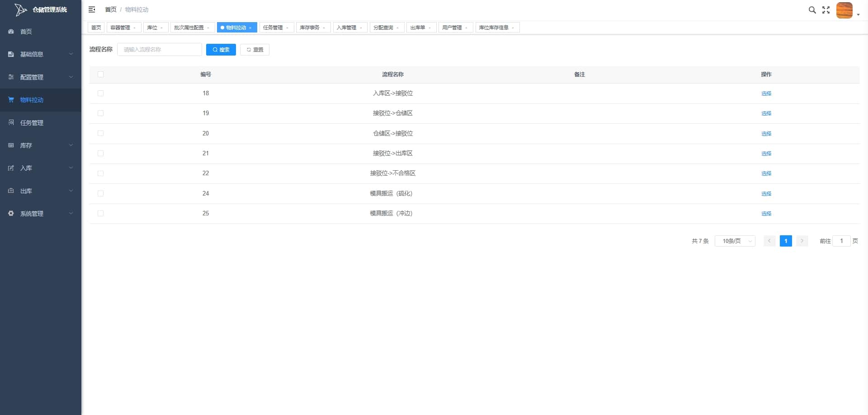
Task: Select page 1 in pagination
Action: (x=786, y=241)
